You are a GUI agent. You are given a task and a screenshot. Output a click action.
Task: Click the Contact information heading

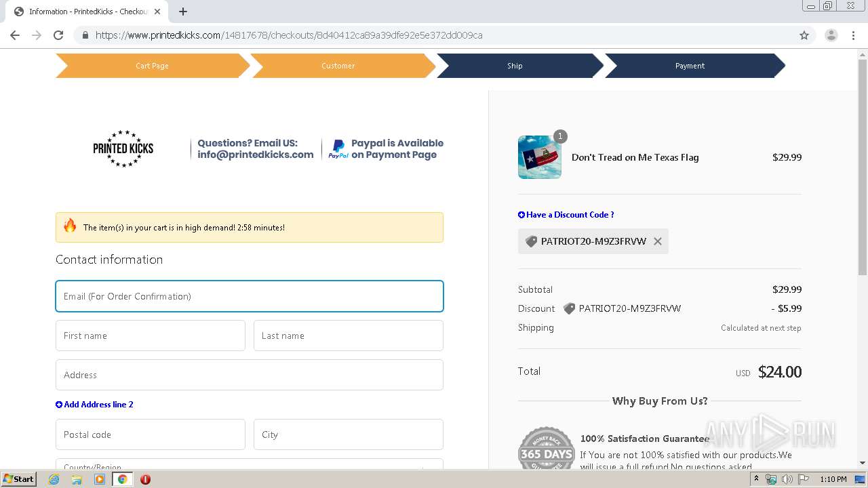pyautogui.click(x=109, y=260)
